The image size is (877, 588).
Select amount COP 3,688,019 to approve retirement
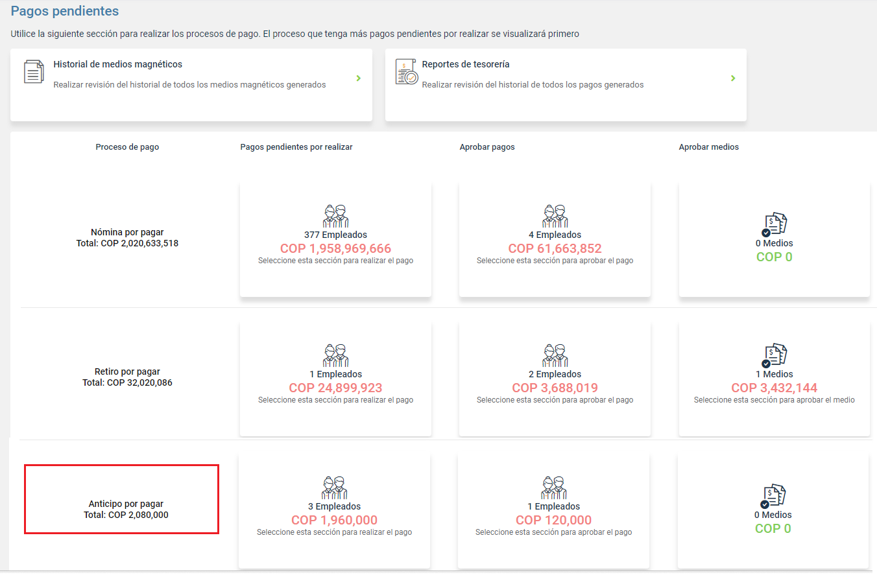tap(555, 388)
